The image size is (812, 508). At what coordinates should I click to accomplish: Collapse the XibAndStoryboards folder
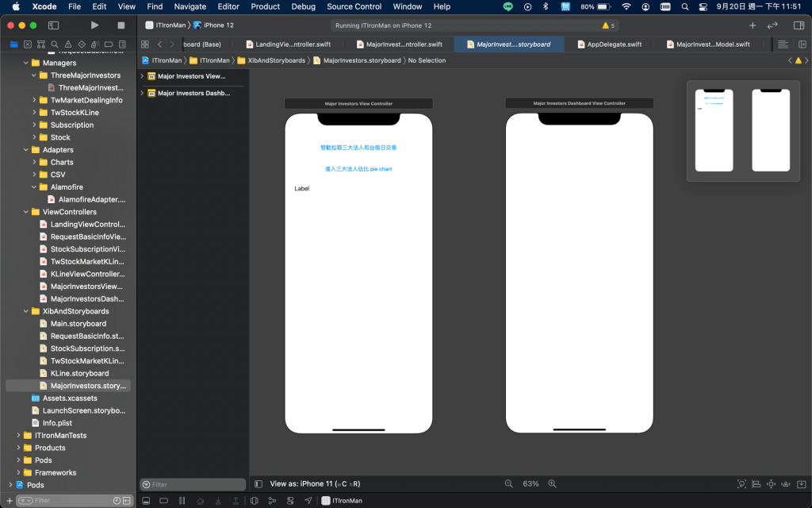tap(26, 311)
